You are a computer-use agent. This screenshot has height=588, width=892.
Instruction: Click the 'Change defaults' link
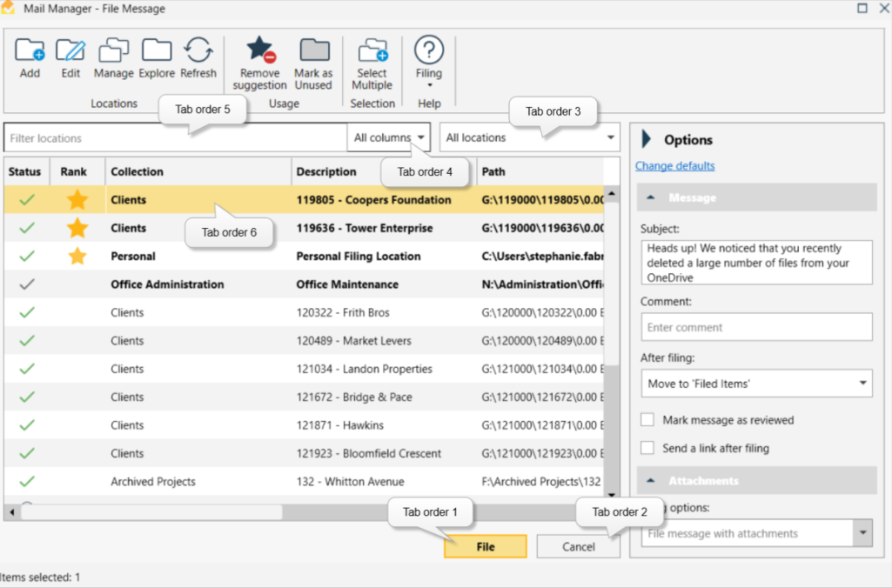tap(677, 164)
